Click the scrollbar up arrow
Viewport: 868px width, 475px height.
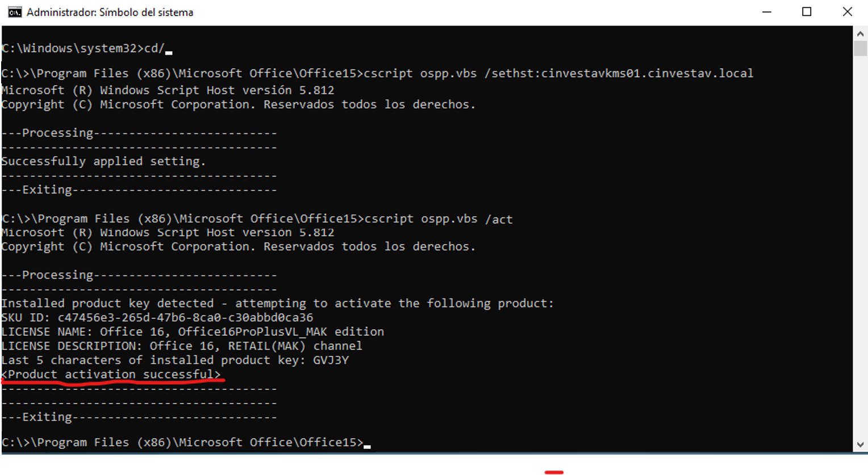(x=860, y=34)
